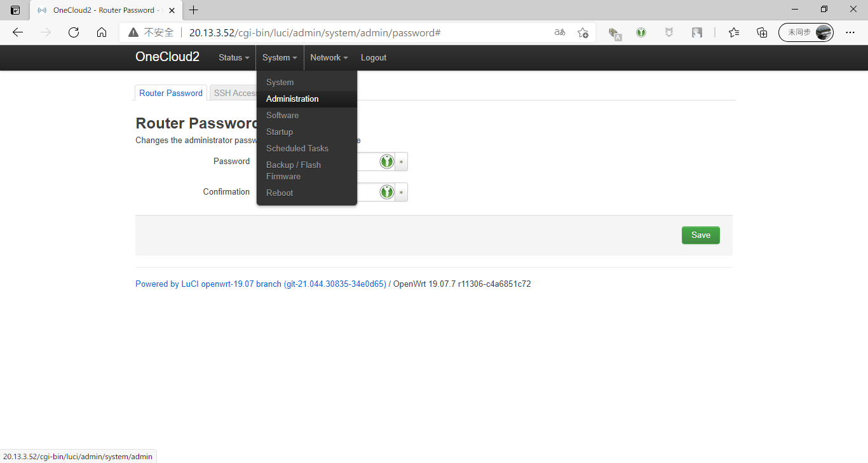Switch to the Router Password tab
The width and height of the screenshot is (868, 463).
click(171, 93)
